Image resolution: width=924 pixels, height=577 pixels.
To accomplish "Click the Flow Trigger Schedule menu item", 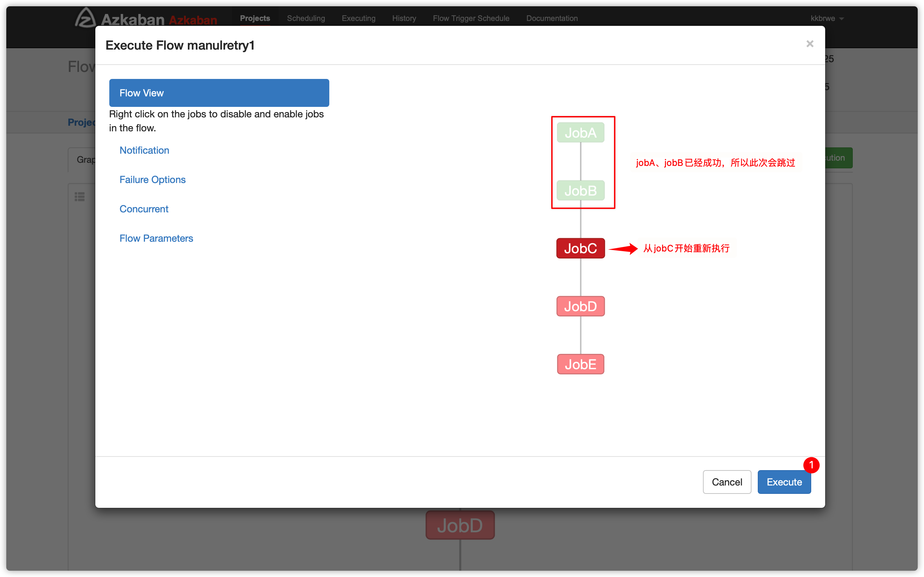I will pyautogui.click(x=471, y=18).
